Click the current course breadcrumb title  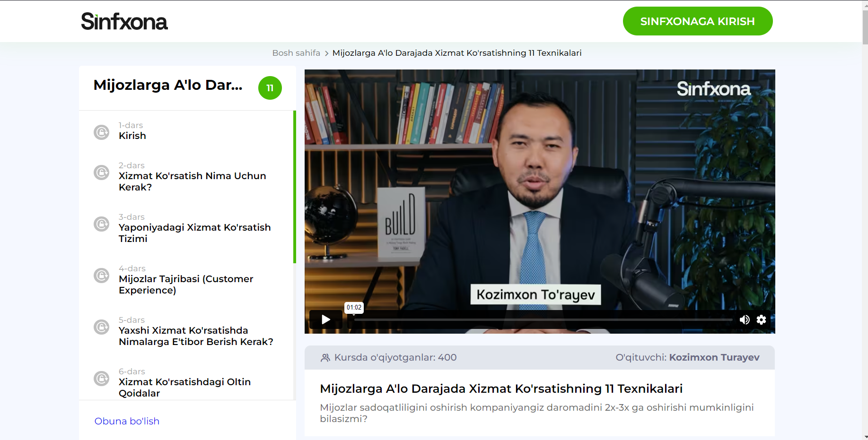(457, 53)
